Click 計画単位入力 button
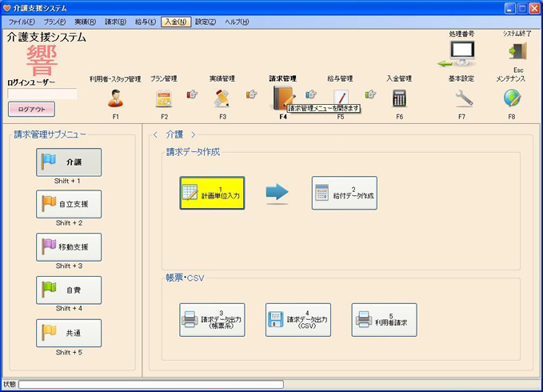The height and width of the screenshot is (392, 543). (x=212, y=193)
